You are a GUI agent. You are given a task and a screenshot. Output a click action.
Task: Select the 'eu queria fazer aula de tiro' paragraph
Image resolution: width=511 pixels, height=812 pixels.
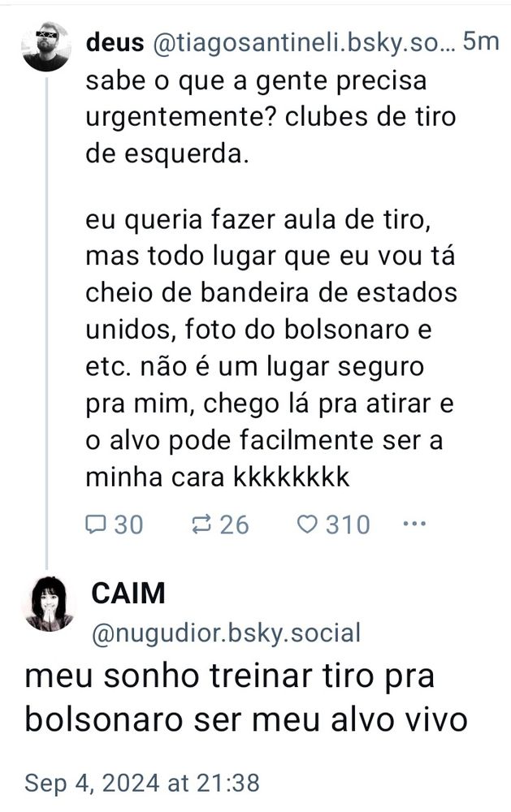(x=271, y=348)
